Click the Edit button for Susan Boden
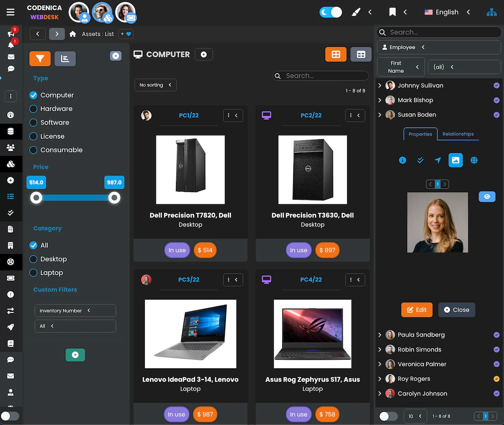This screenshot has height=425, width=504. click(x=416, y=310)
